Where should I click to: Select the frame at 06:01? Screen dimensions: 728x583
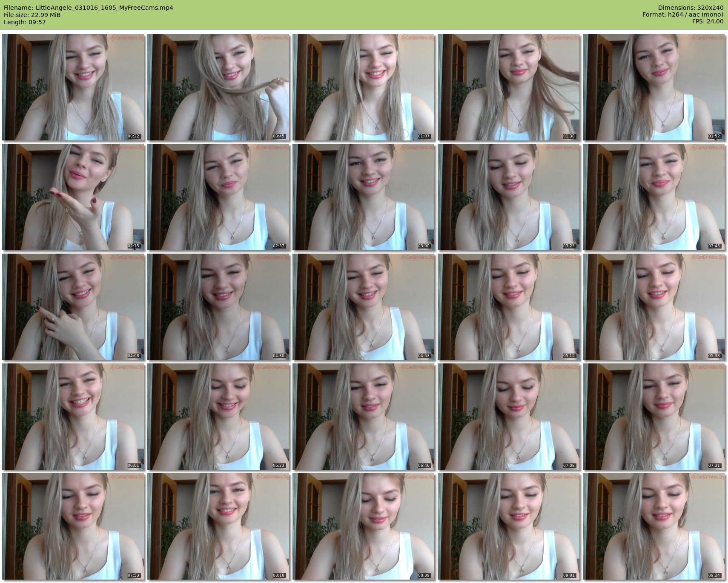click(73, 416)
